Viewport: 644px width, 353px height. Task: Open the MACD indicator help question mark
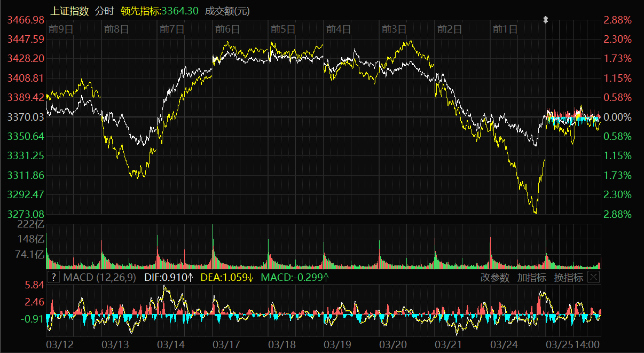pyautogui.click(x=53, y=277)
